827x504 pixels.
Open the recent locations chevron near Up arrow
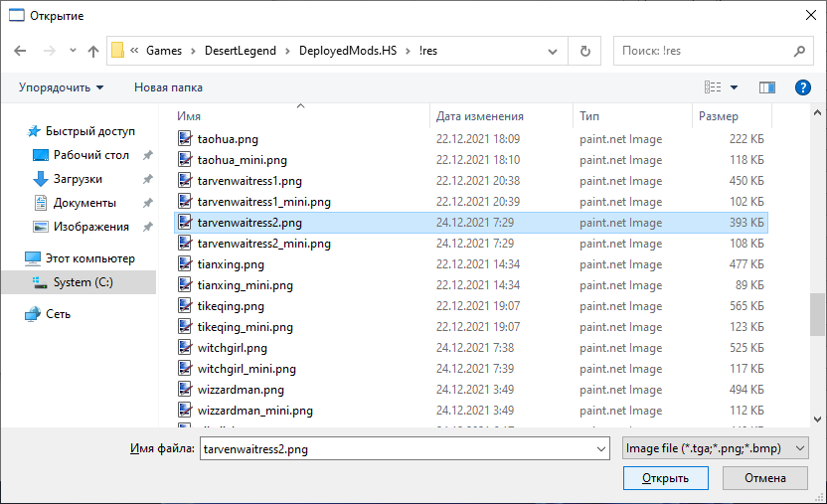click(73, 51)
